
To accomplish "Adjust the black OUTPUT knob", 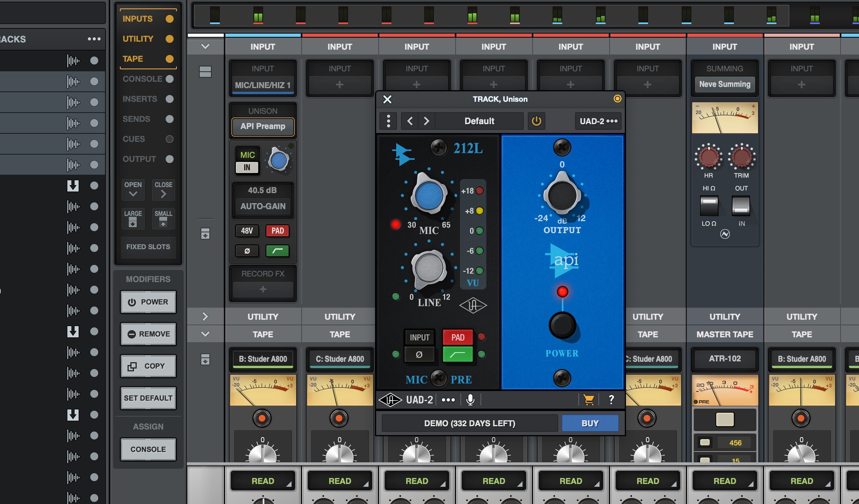I will point(562,196).
